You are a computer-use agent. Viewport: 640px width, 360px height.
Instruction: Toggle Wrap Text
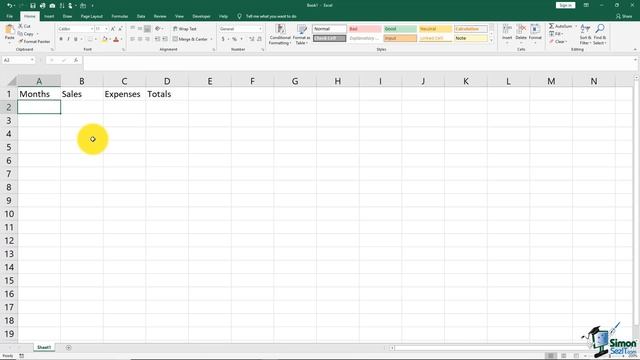184,29
